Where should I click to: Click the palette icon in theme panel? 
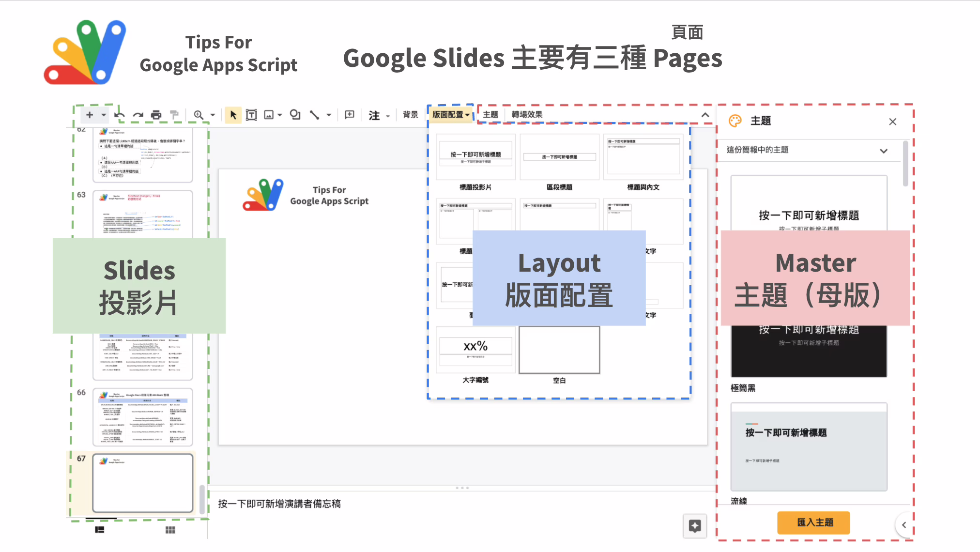click(x=735, y=121)
